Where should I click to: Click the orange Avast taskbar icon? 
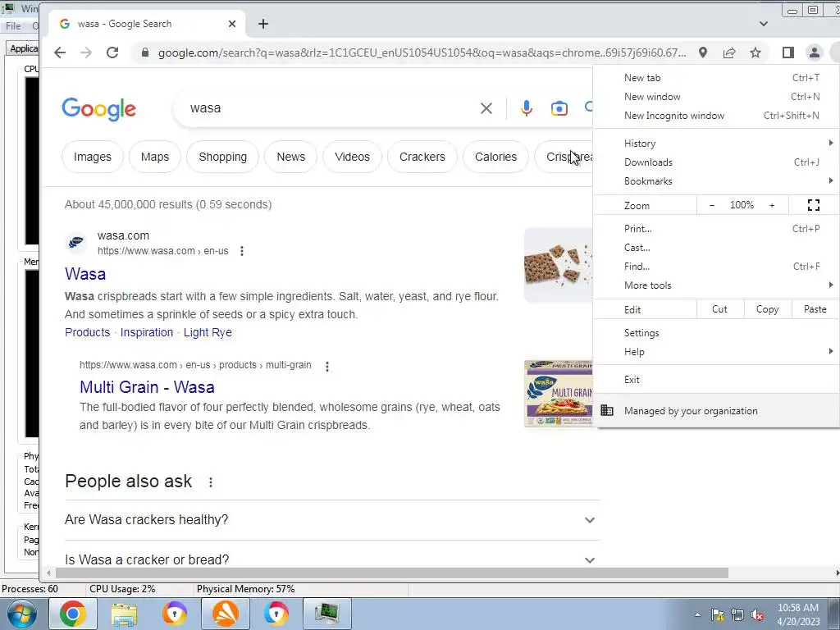[x=226, y=614]
